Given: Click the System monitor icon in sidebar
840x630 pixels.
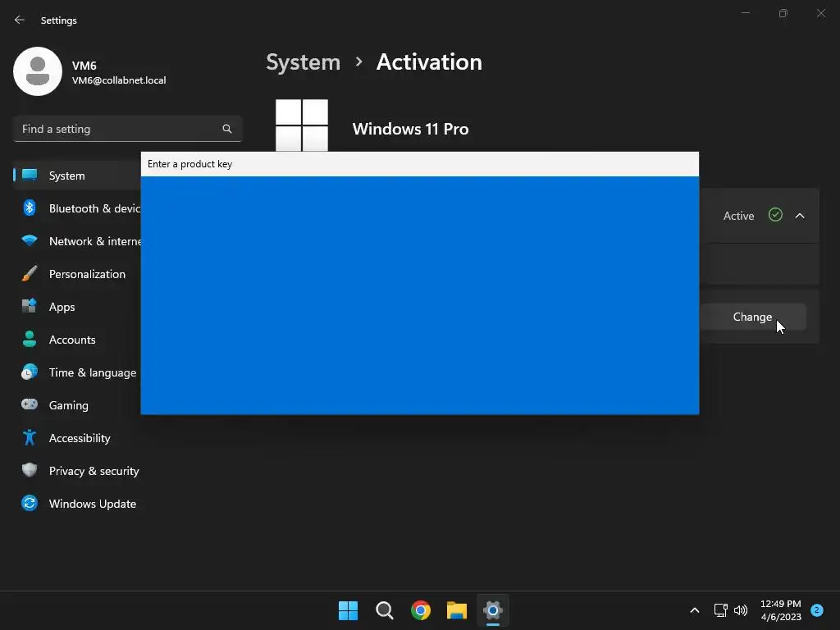Looking at the screenshot, I should tap(30, 175).
